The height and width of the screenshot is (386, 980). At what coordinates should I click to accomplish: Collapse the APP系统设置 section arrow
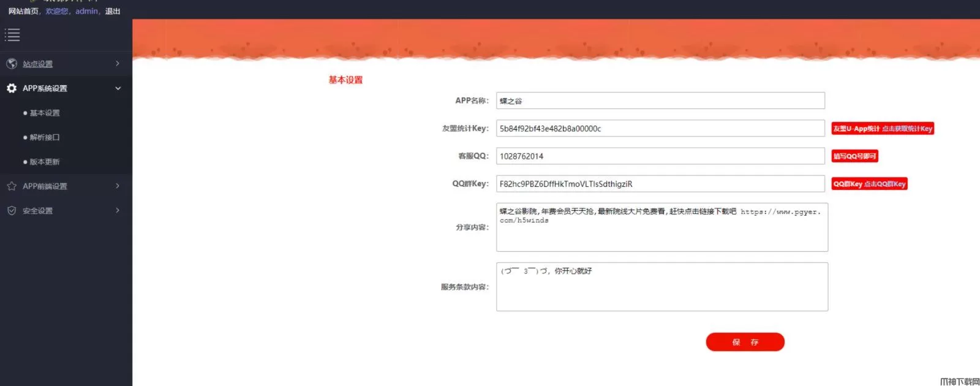(x=118, y=88)
